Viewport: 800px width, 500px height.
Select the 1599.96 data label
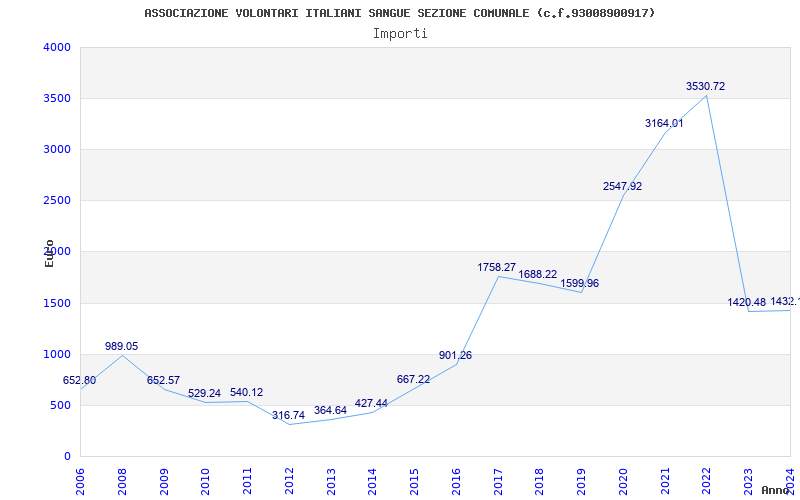580,284
